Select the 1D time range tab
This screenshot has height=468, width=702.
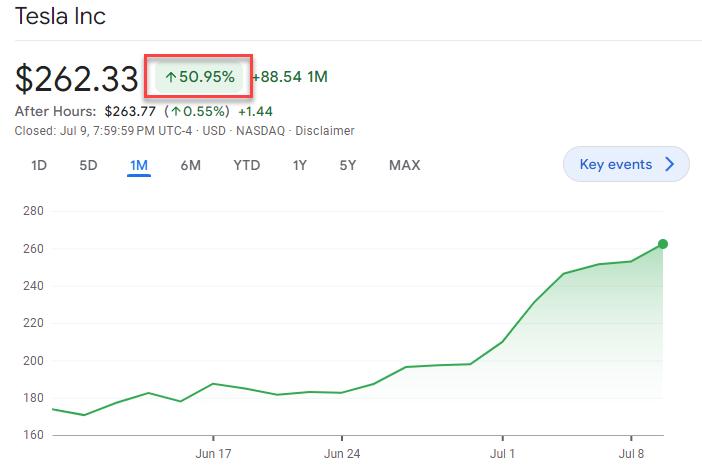[39, 165]
